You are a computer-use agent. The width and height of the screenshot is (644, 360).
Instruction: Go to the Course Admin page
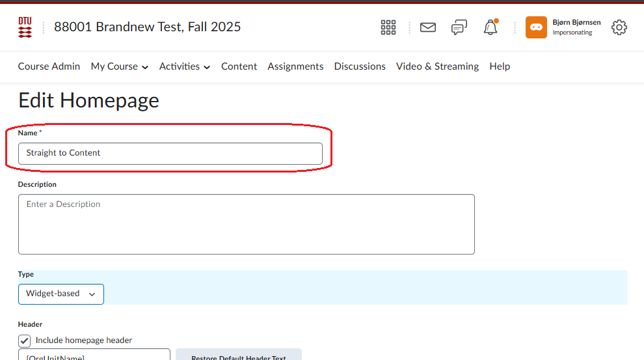point(49,66)
